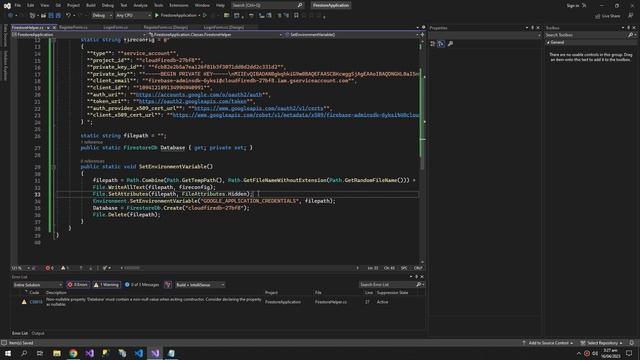Viewport: 640px width, 360px height.
Task: Click the Property Pages wrench icon
Action: click(450, 44)
